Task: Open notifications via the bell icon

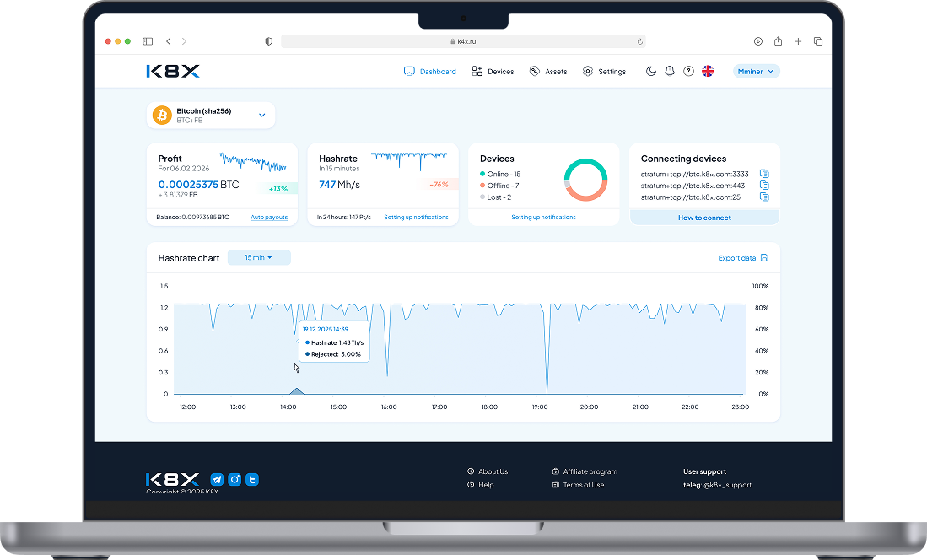Action: 670,72
